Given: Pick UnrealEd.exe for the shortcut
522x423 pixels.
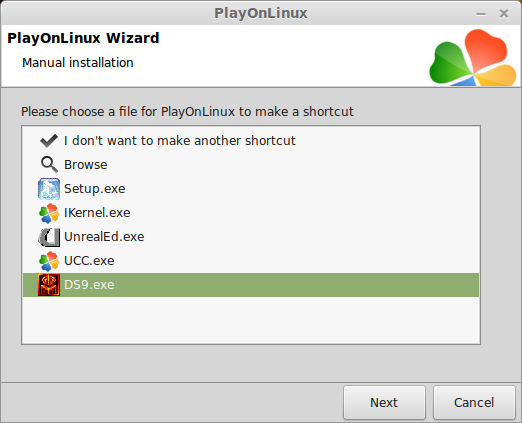Looking at the screenshot, I should pyautogui.click(x=251, y=237).
